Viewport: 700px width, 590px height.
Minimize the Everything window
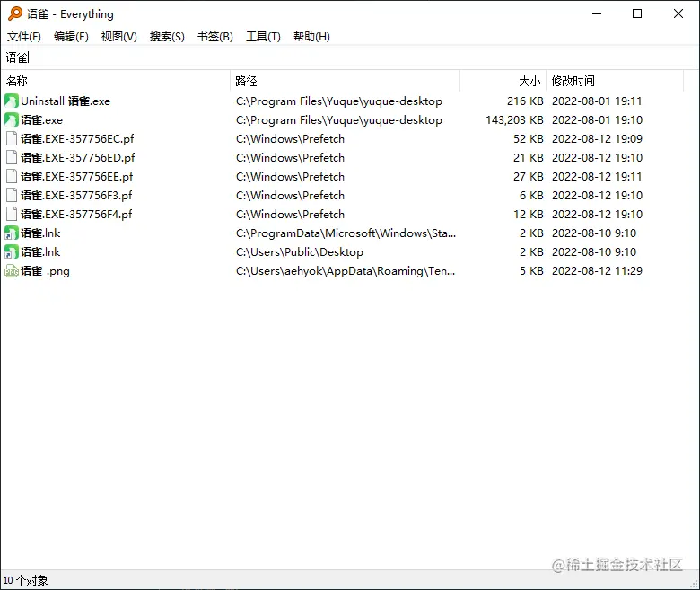coord(597,13)
